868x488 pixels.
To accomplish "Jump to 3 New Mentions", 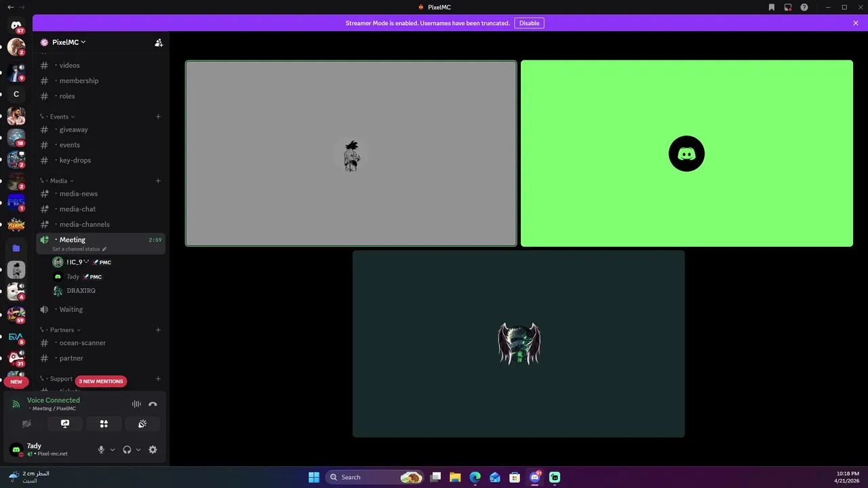I will [101, 381].
